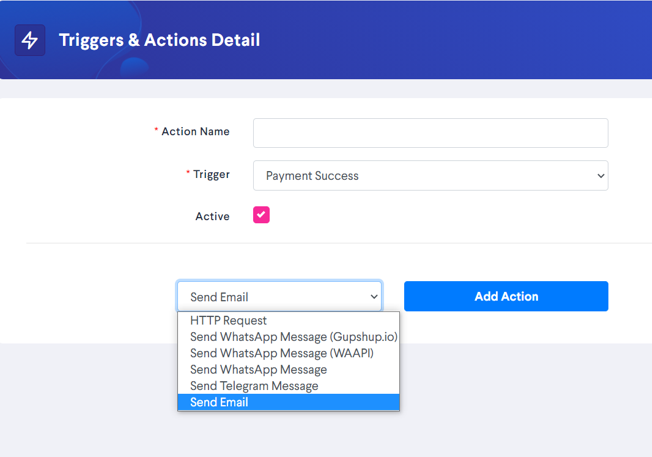Collapse the action type select box showing Send Email
652x457 pixels.
click(279, 296)
